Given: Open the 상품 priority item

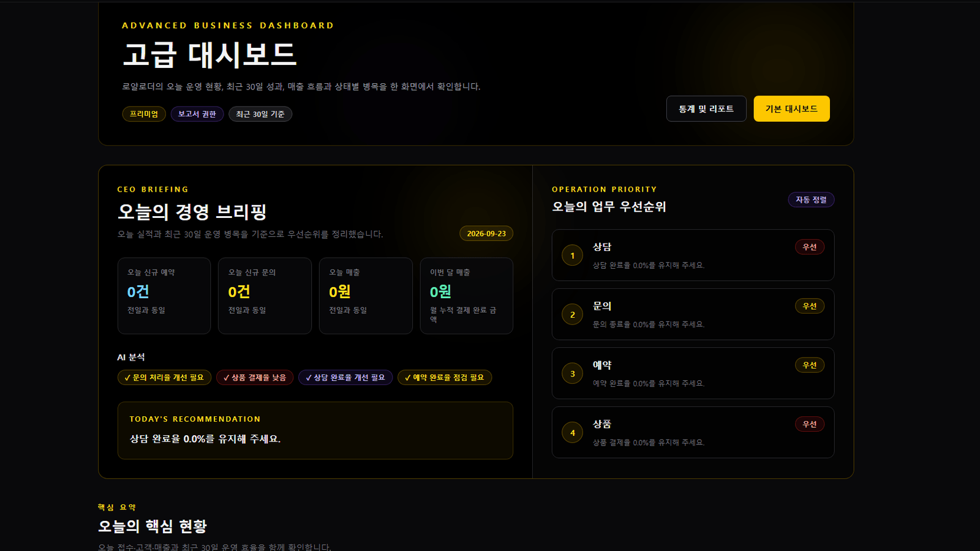Looking at the screenshot, I should pyautogui.click(x=693, y=432).
